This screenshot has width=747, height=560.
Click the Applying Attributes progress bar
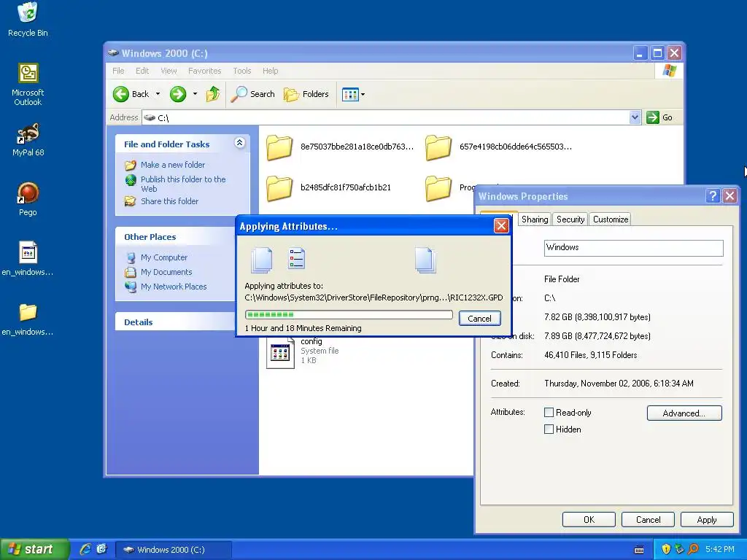click(349, 315)
